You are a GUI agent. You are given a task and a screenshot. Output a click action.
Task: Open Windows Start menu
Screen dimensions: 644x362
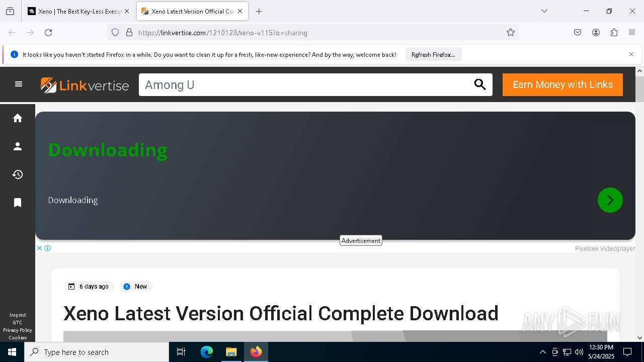[12, 352]
